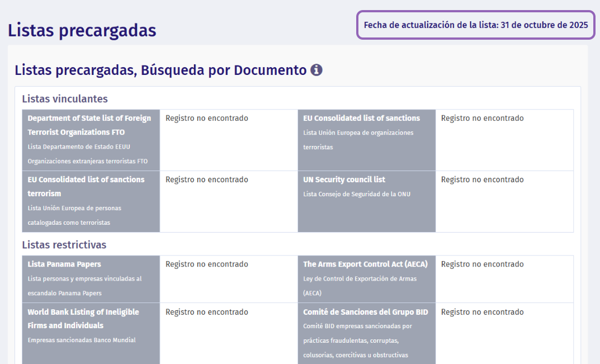Screen dimensions: 600x364
Task: Select 'Comité de Sanciones del Grupo BID' cell
Action: click(x=367, y=334)
